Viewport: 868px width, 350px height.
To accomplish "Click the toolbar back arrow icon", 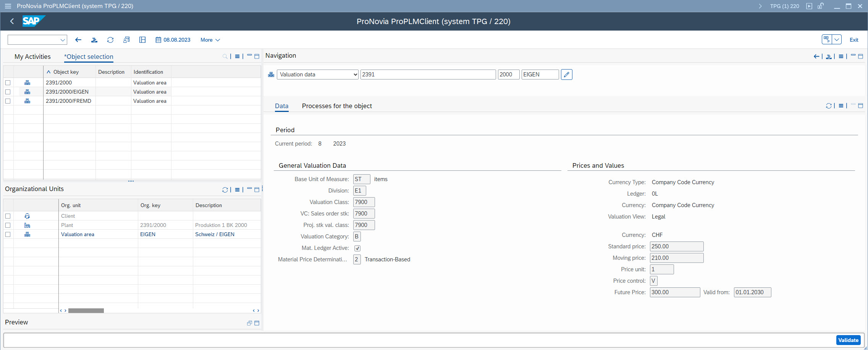I will tap(78, 40).
